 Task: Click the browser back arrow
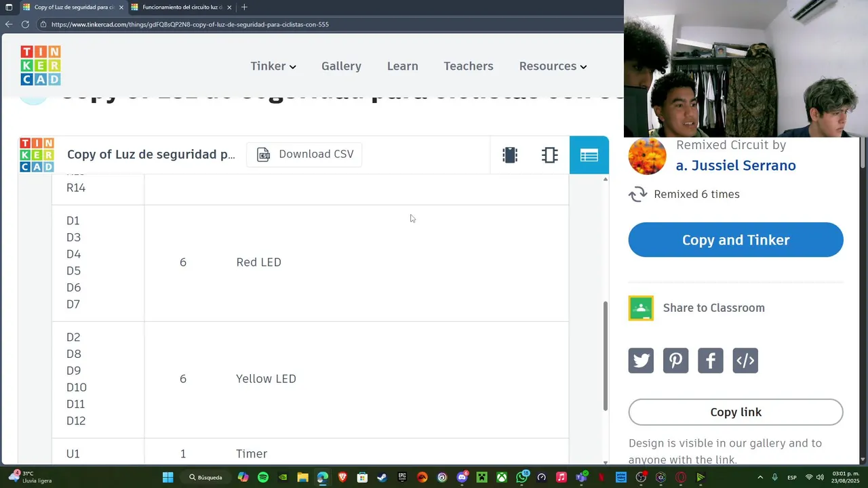[9, 24]
